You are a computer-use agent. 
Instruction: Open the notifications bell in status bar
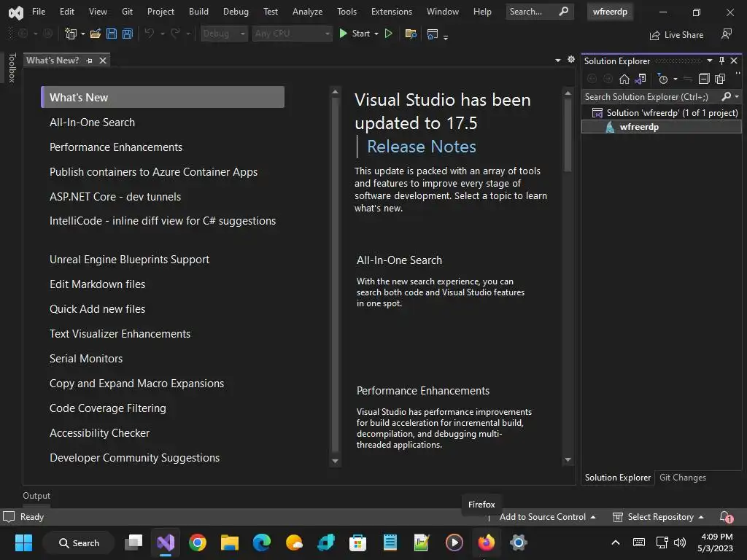pyautogui.click(x=726, y=517)
